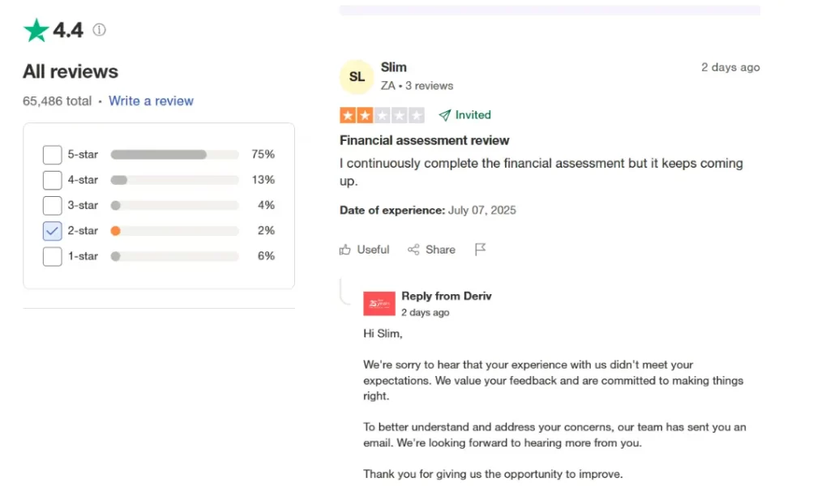The image size is (830, 504).
Task: Click the thumbs-up Useful icon
Action: click(x=345, y=250)
